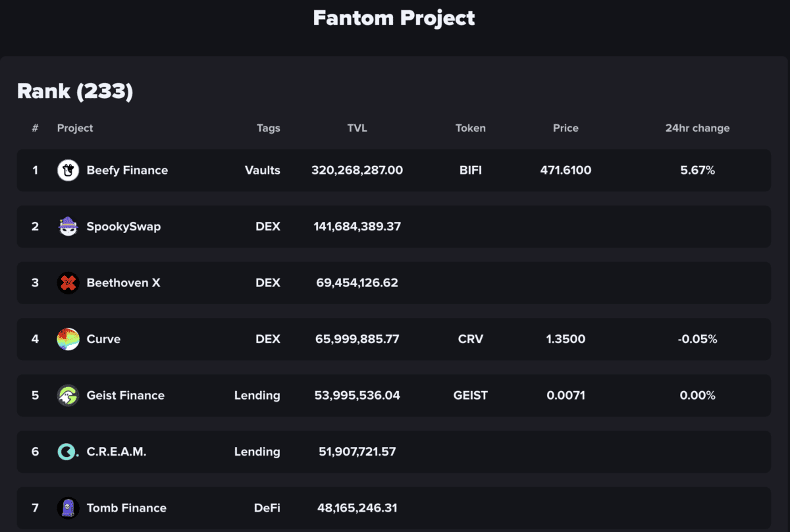Click the Tags column header
The height and width of the screenshot is (532, 790).
point(269,128)
